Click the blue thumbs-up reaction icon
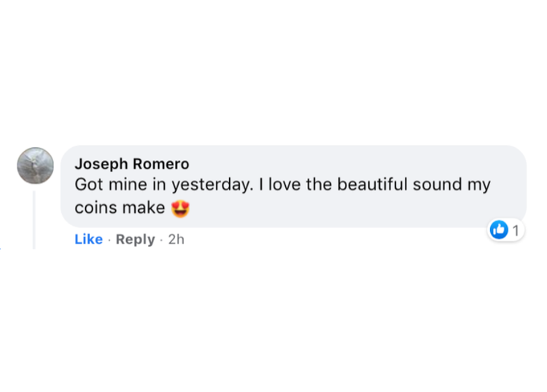 (x=499, y=230)
